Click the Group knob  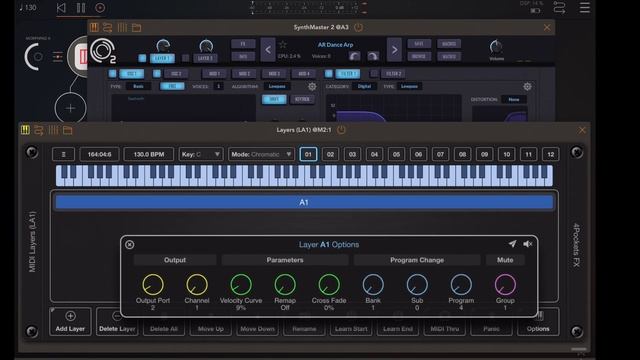tap(505, 284)
